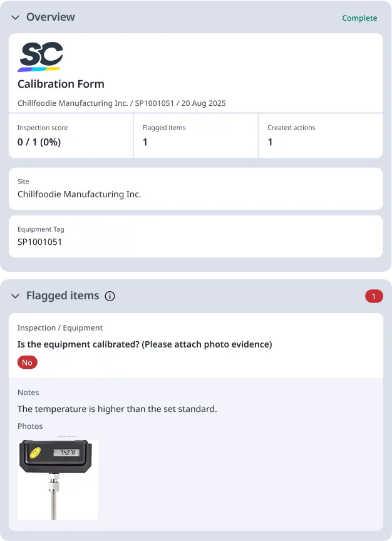Image resolution: width=392 pixels, height=541 pixels.
Task: Open the Complete report link
Action: click(359, 18)
